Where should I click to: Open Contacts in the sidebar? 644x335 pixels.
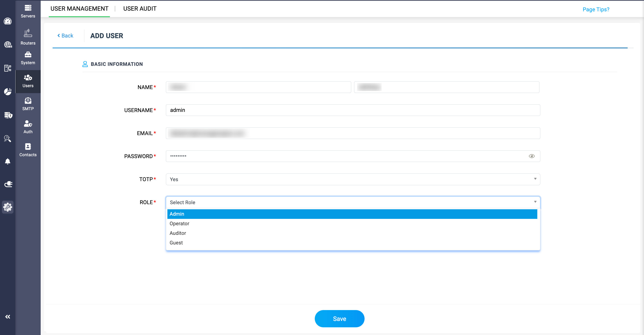pos(28,150)
